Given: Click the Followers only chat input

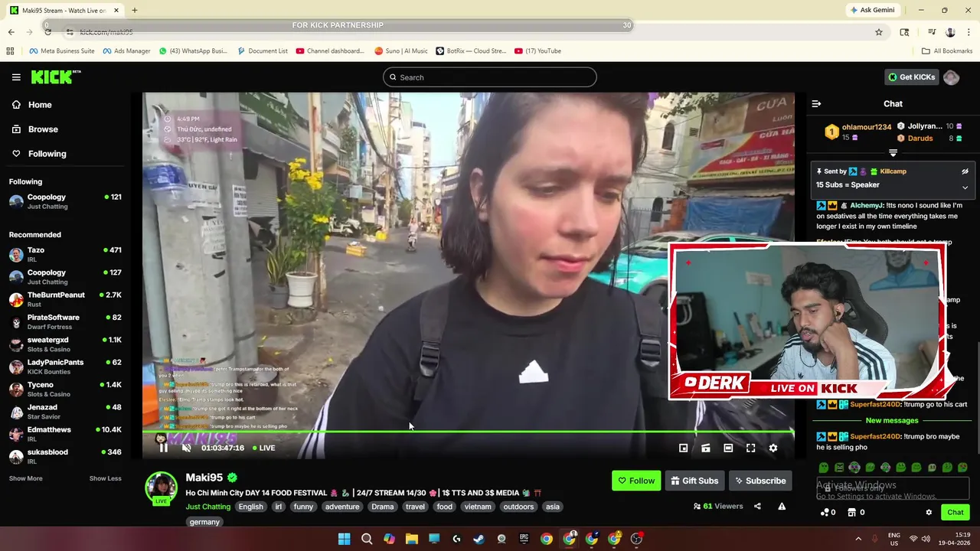Looking at the screenshot, I should (892, 488).
